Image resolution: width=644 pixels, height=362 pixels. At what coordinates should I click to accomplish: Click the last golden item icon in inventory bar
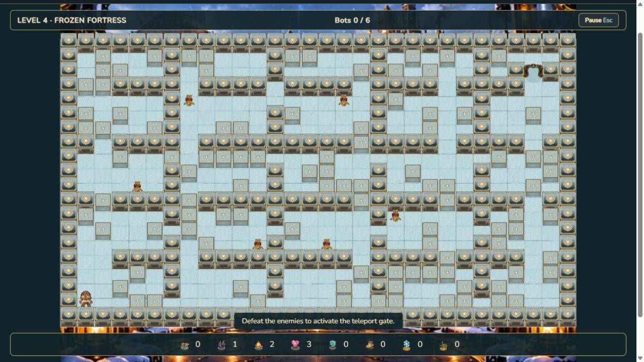[x=443, y=345]
